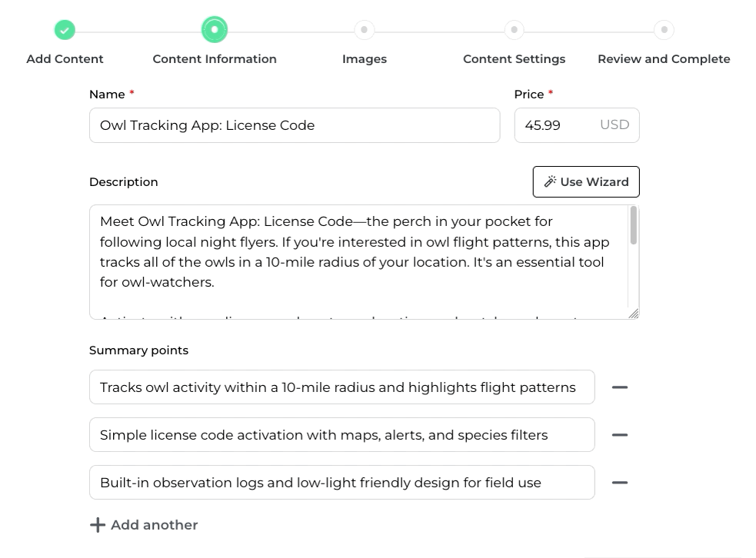The image size is (756, 558).
Task: Click the Add another summary point link
Action: (154, 525)
